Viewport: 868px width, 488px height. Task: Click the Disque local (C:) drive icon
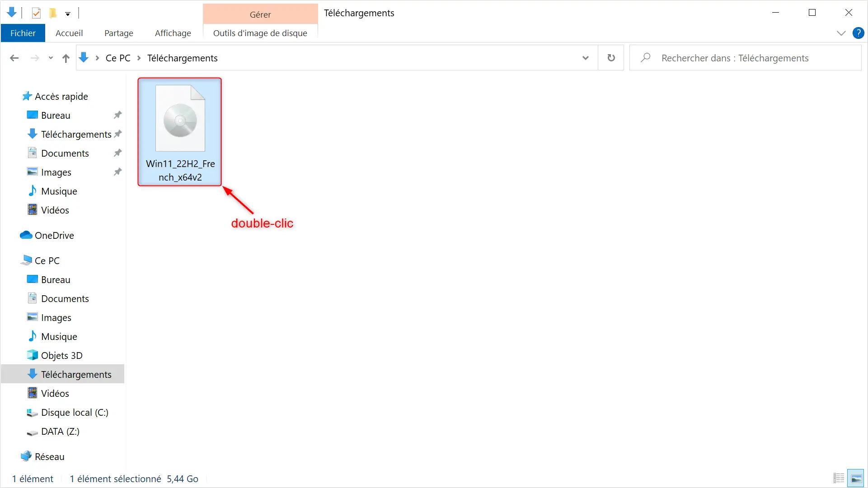click(x=32, y=412)
